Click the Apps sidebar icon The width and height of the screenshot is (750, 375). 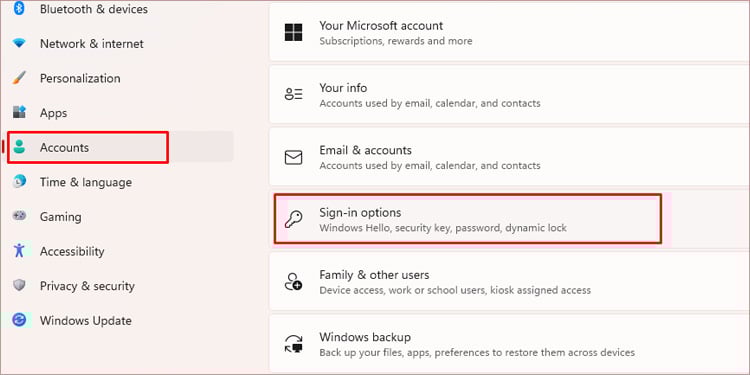[x=19, y=113]
